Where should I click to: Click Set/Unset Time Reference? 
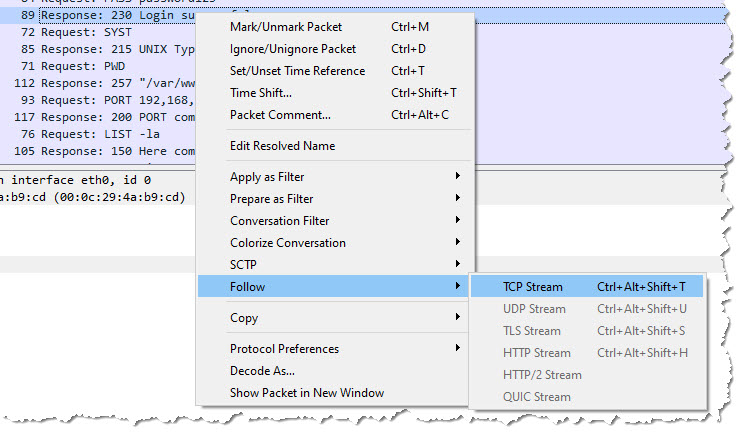(x=297, y=71)
